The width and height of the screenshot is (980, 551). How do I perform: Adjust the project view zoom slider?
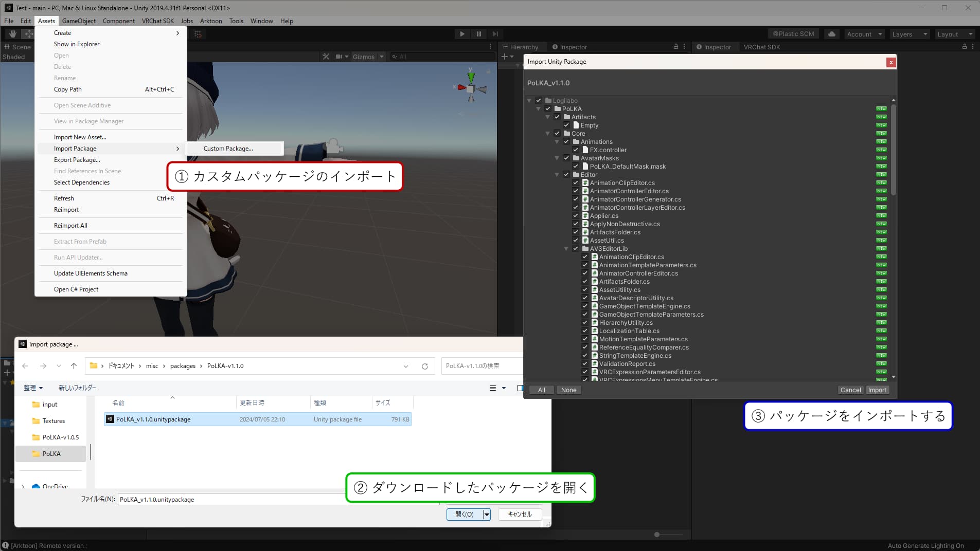657,535
